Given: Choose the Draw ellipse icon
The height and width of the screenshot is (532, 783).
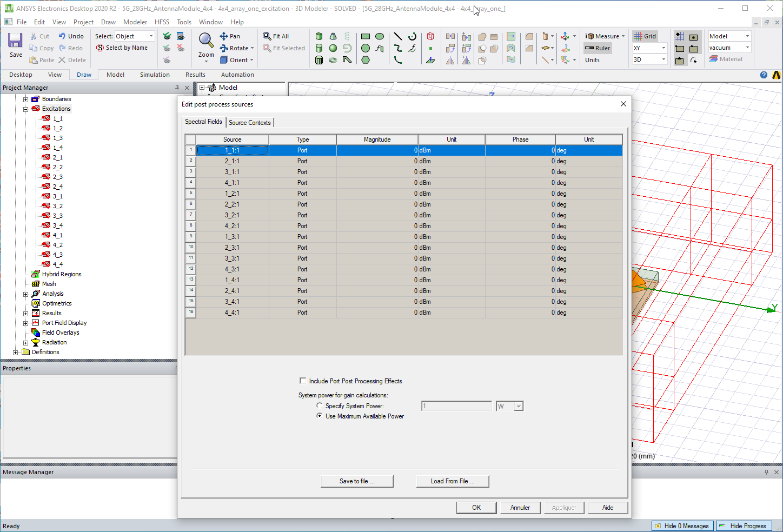Looking at the screenshot, I should (x=380, y=36).
